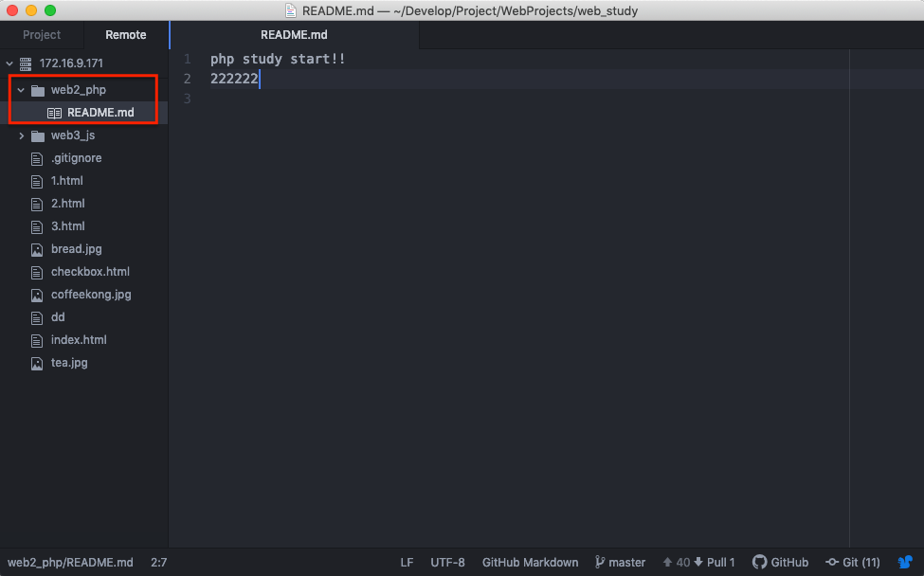Select the 172.16.9.171 server name
This screenshot has width=924, height=576.
tap(71, 63)
